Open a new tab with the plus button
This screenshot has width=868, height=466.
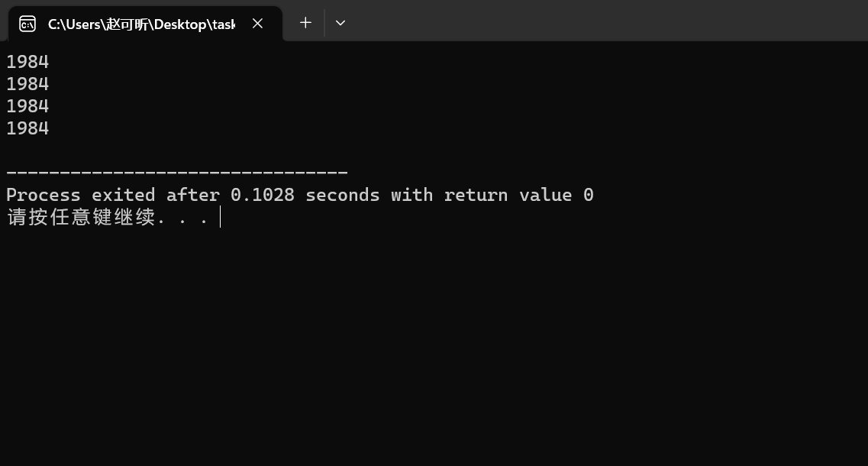click(x=305, y=23)
